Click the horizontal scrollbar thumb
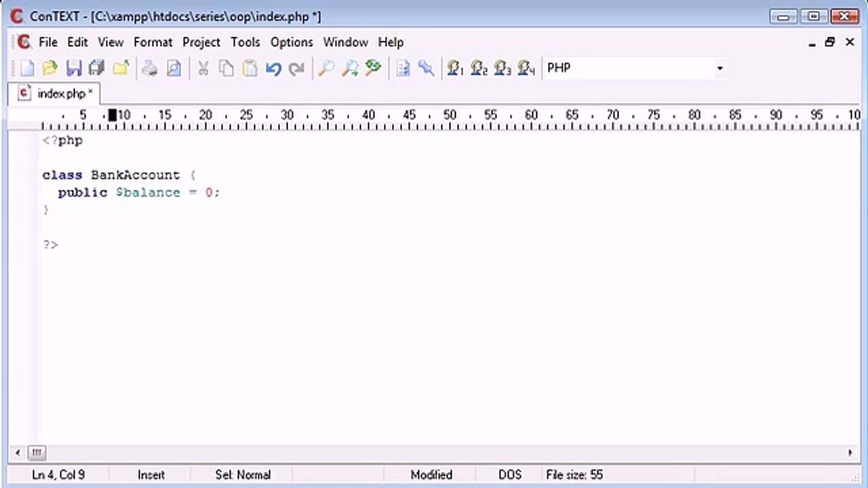 point(37,453)
